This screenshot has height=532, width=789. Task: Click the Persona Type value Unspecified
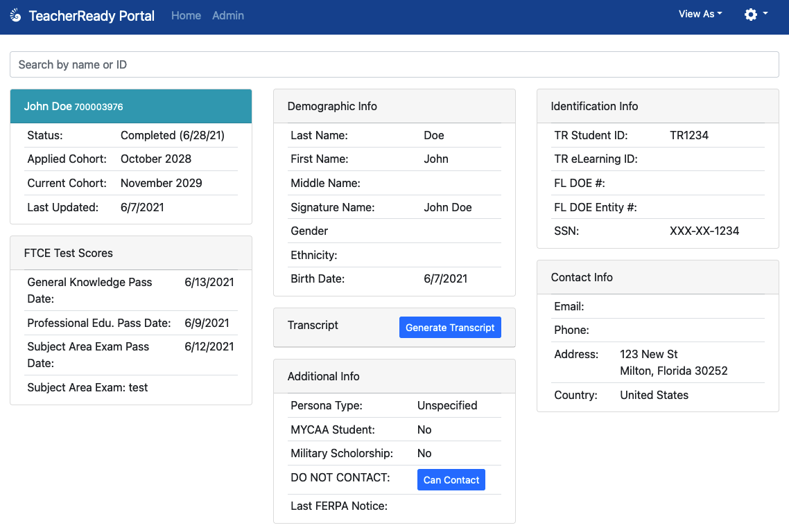(447, 405)
